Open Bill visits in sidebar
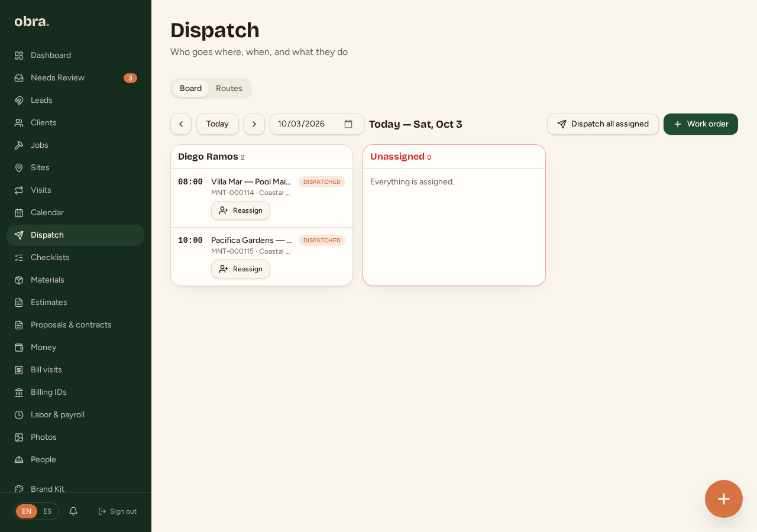The height and width of the screenshot is (532, 757). (x=76, y=370)
